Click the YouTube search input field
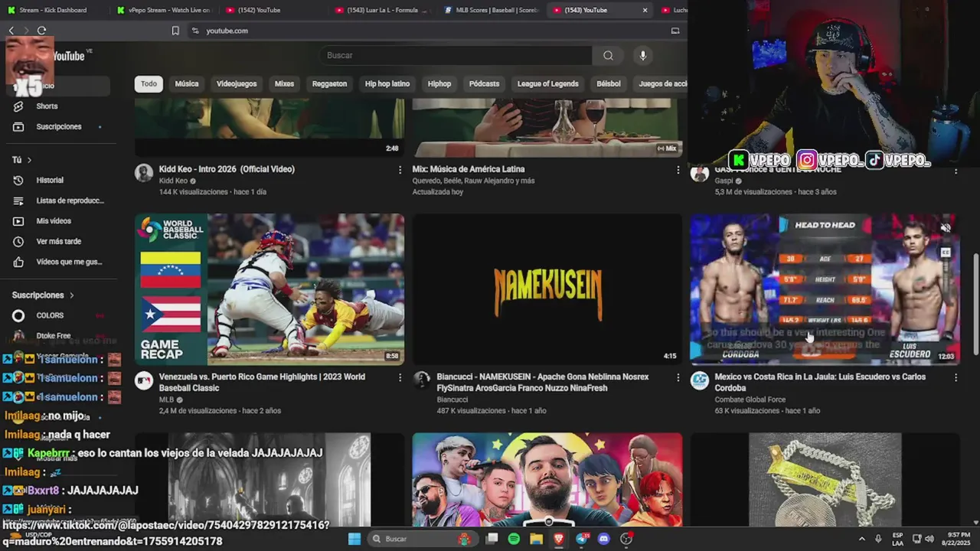980x551 pixels. 456,55
